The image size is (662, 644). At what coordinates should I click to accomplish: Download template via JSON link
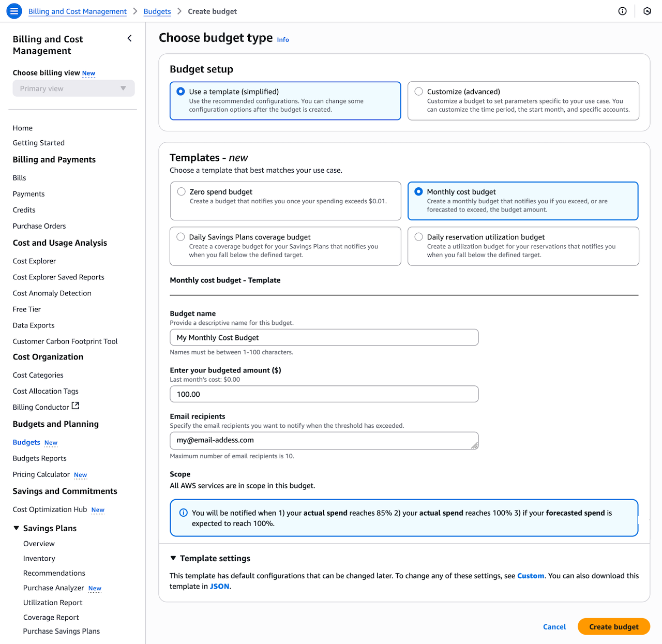tap(220, 587)
